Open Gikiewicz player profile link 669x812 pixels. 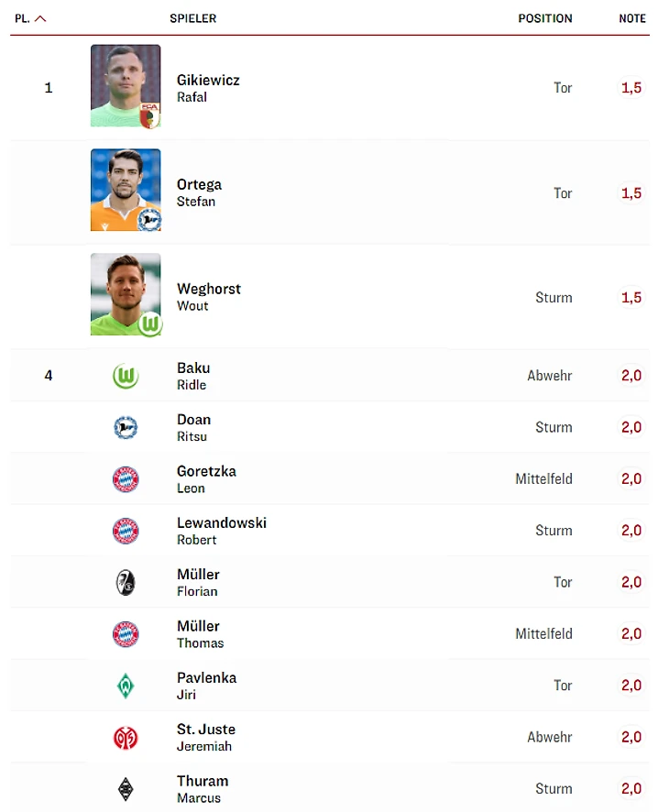(x=208, y=81)
